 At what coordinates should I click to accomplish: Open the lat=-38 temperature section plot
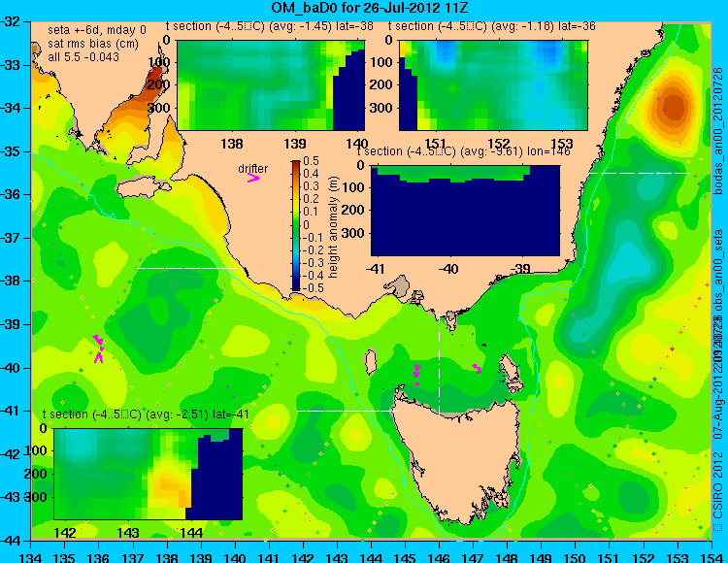[x=271, y=85]
